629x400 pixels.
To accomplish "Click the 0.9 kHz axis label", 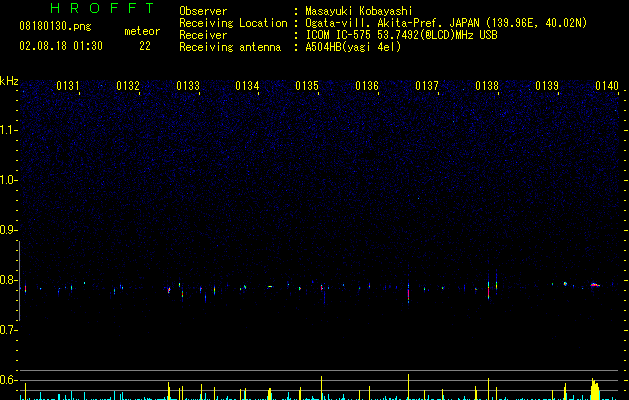I will click(8, 230).
